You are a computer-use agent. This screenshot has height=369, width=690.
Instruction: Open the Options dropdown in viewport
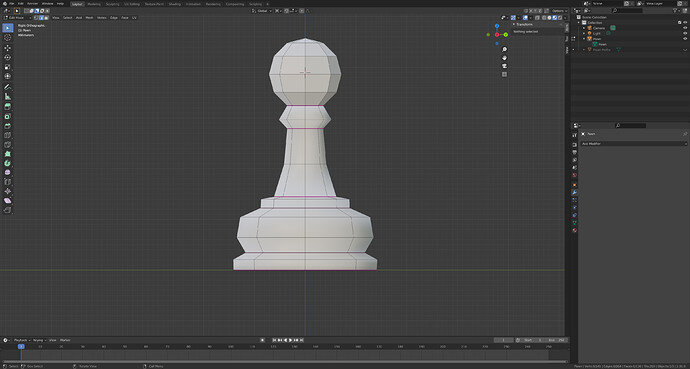tap(559, 11)
